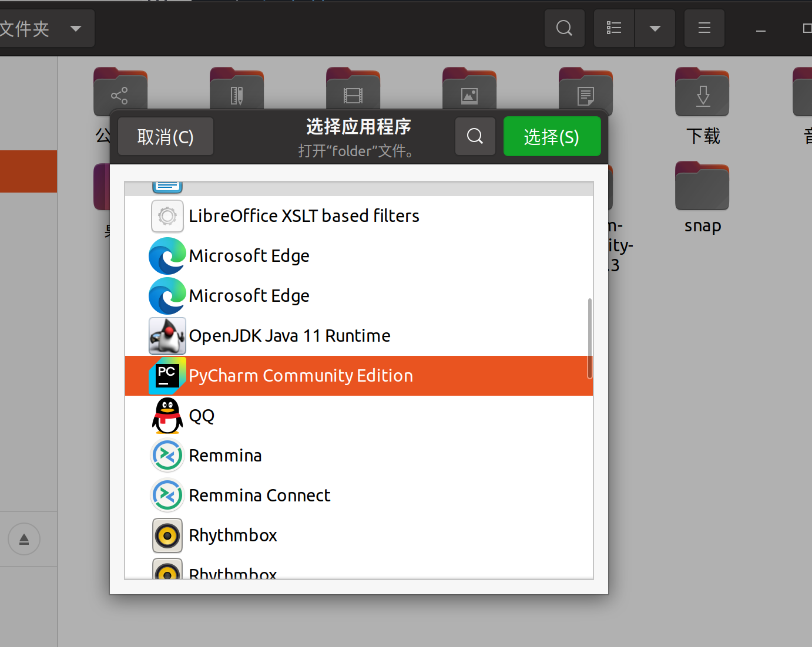
Task: Click the search icon in the app chooser dialog
Action: [x=475, y=136]
